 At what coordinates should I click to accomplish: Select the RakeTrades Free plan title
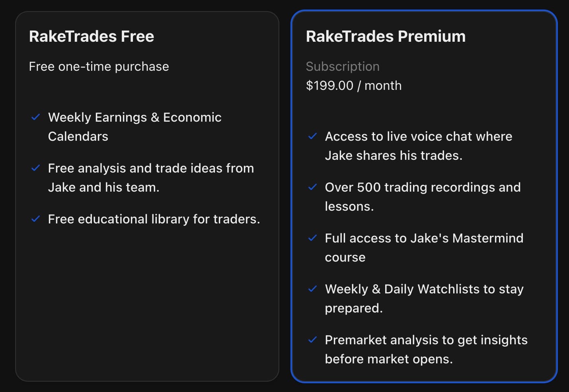(92, 36)
